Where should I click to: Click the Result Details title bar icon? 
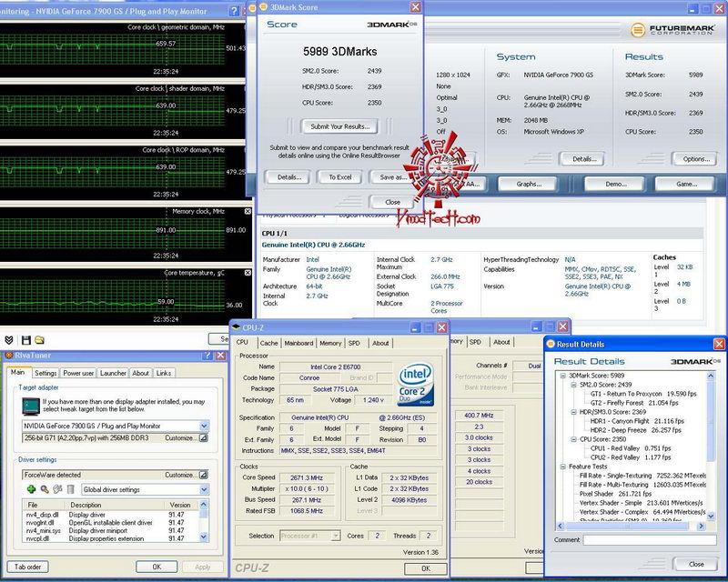(551, 344)
